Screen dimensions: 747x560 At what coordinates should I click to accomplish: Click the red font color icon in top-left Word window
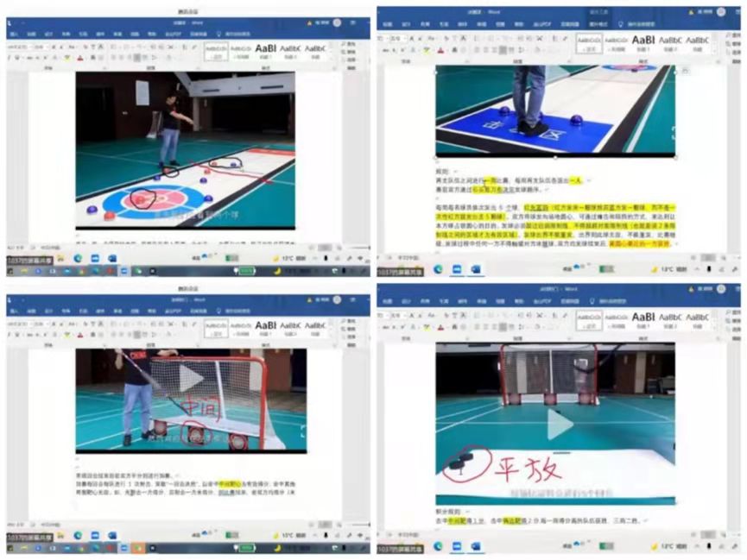(x=79, y=59)
